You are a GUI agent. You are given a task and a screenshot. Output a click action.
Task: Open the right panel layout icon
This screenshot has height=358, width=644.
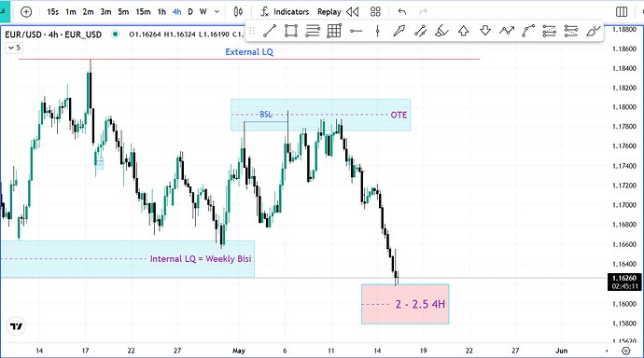[x=622, y=12]
